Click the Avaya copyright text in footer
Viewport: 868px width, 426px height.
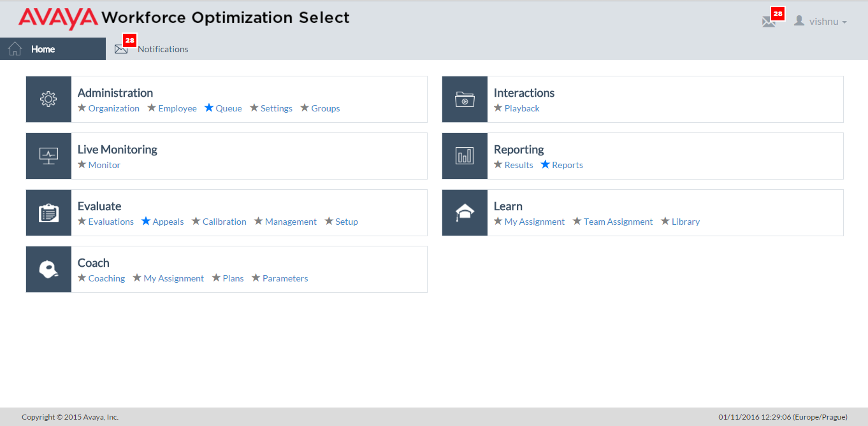(70, 417)
